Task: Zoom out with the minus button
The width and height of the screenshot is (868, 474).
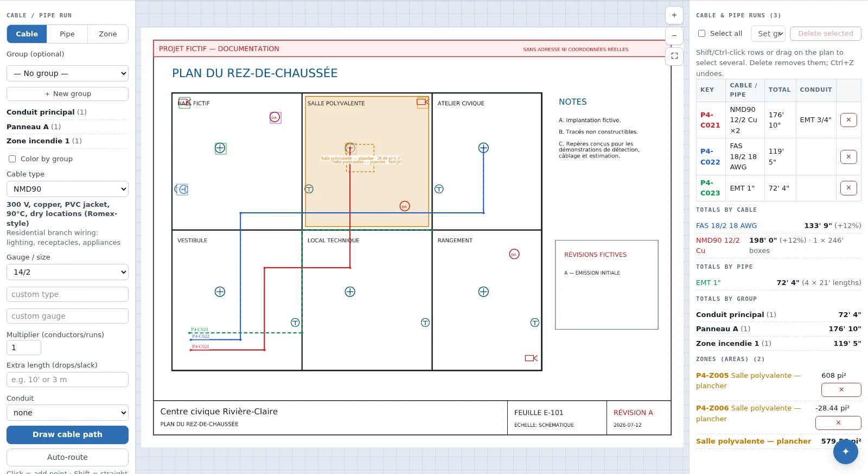Action: 674,36
